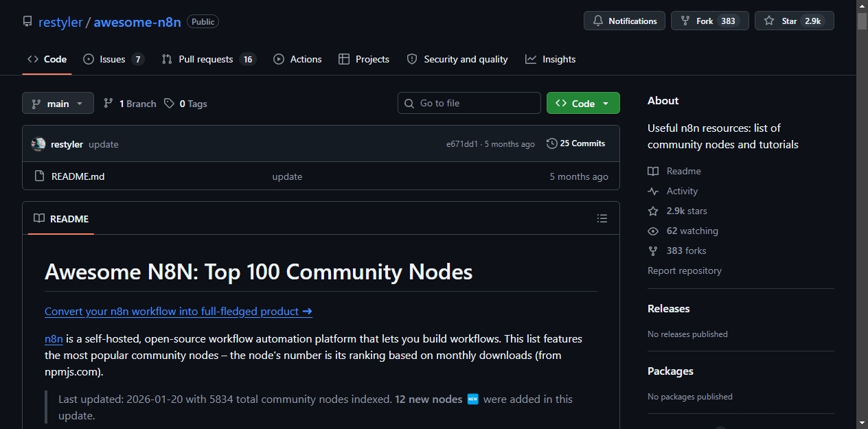Open the Insights tab

pyautogui.click(x=551, y=59)
